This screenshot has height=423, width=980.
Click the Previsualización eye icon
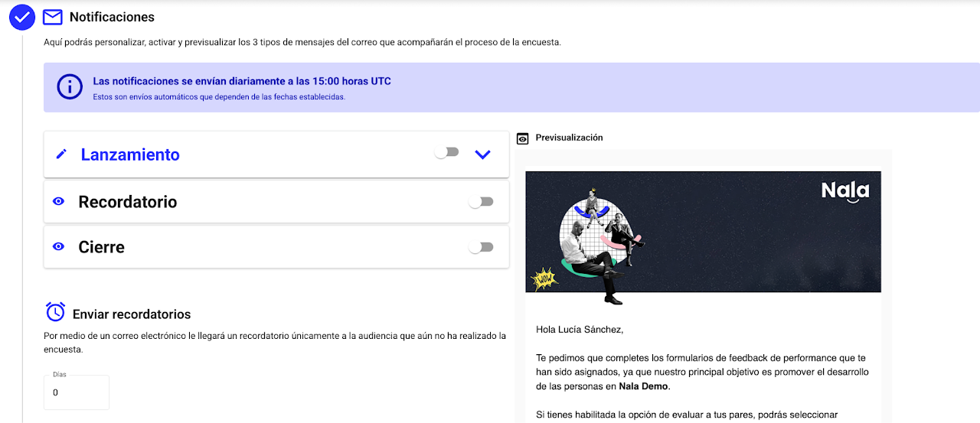tap(523, 138)
